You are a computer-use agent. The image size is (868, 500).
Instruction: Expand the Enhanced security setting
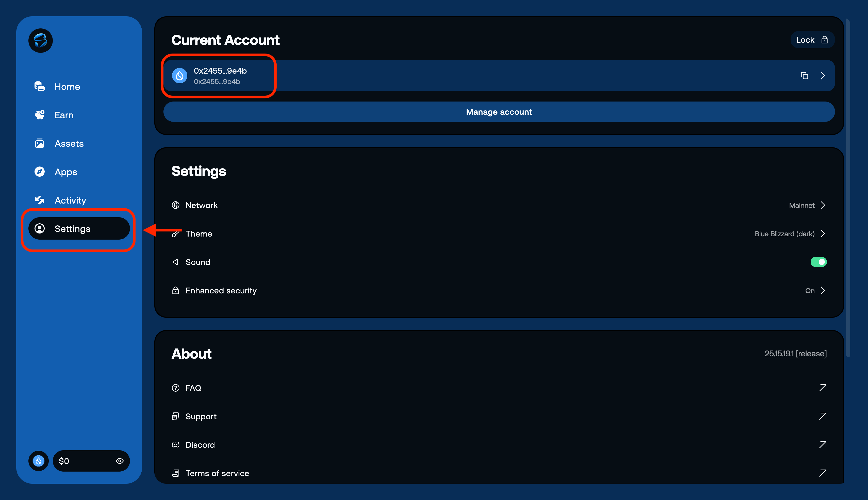(815, 290)
